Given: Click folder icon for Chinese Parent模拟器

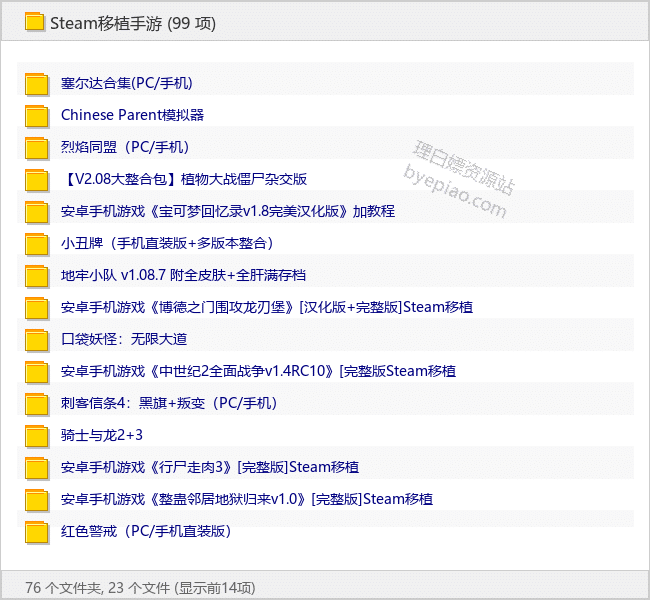Looking at the screenshot, I should pos(37,116).
